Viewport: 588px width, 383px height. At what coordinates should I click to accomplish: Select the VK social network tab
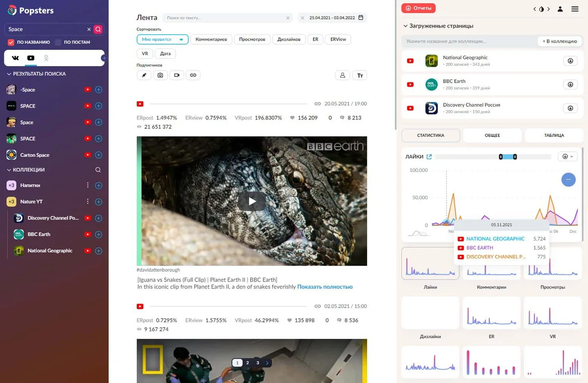tap(15, 58)
